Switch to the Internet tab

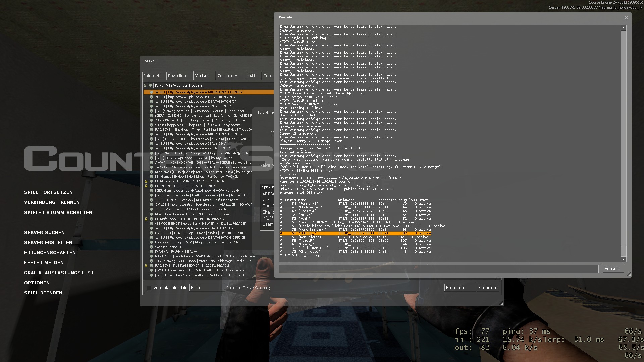point(154,76)
